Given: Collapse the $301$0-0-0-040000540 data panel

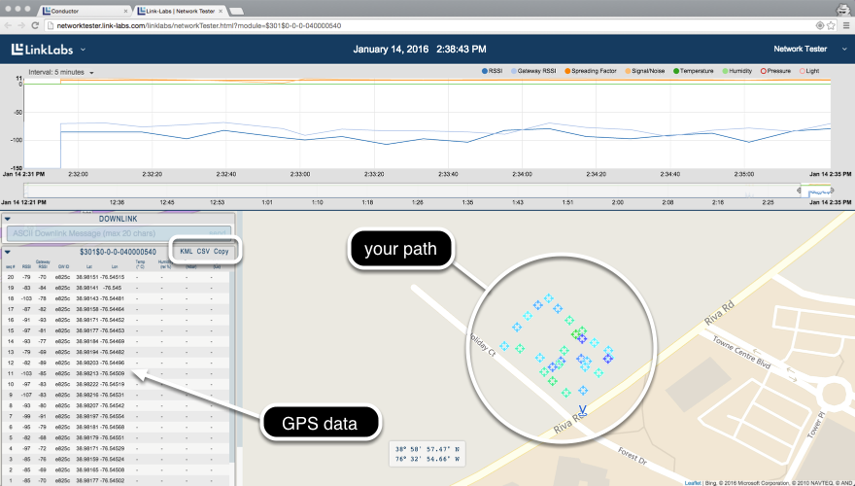Looking at the screenshot, I should pos(8,252).
